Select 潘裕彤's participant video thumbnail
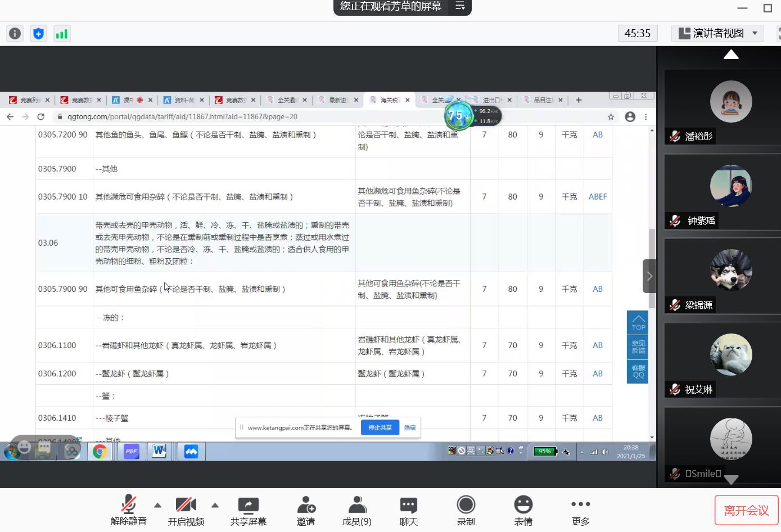This screenshot has width=781, height=532. tap(730, 107)
